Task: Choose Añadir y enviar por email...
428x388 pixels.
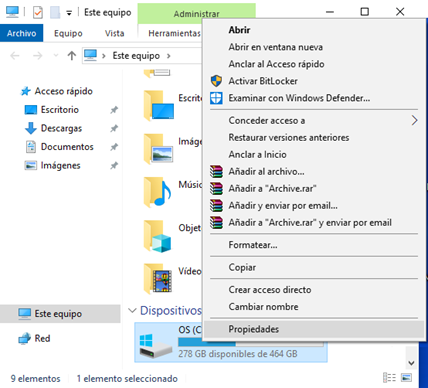Action: click(313, 205)
